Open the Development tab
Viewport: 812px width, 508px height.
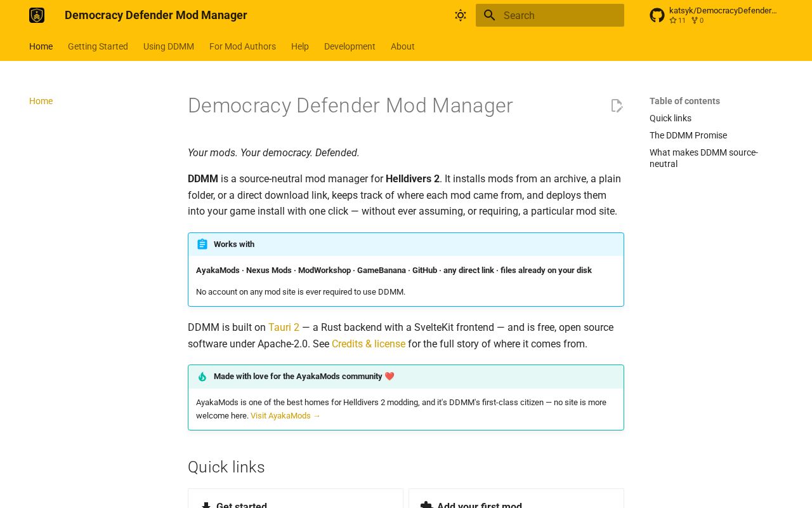[350, 46]
